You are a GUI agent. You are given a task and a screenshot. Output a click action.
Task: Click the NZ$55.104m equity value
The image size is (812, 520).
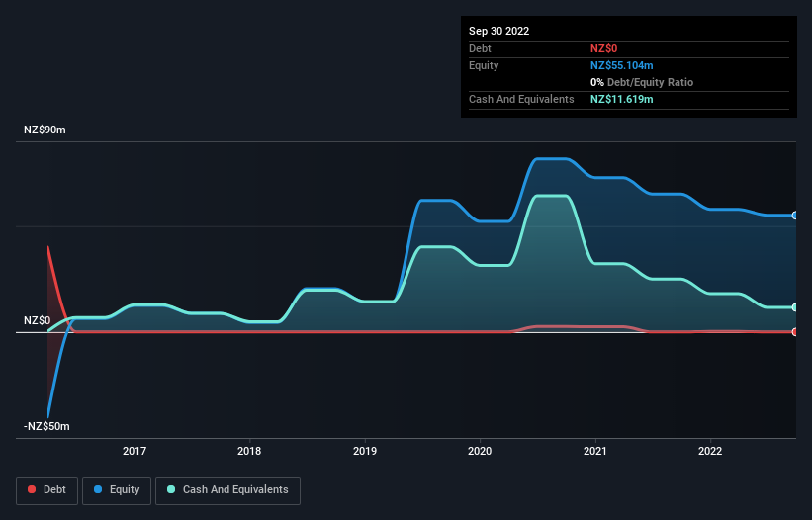coord(621,65)
